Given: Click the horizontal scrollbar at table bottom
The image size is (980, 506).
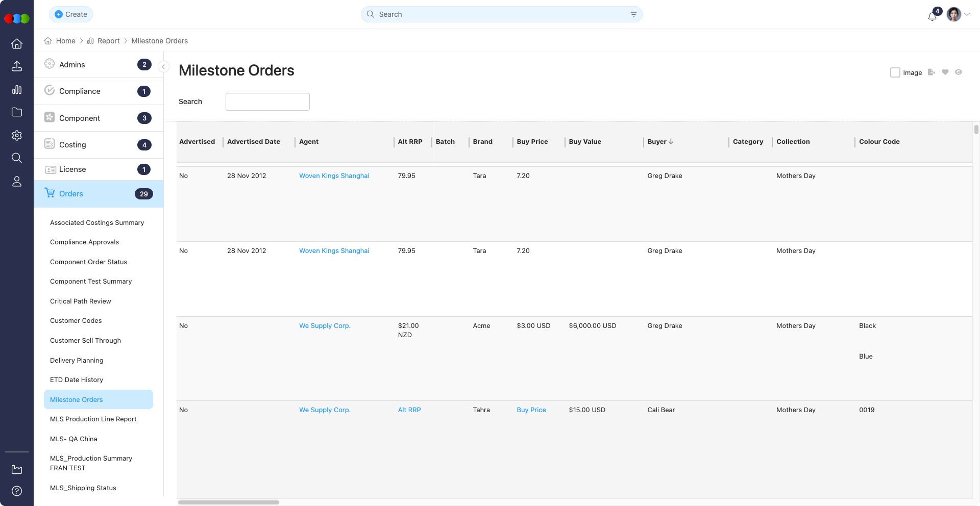Looking at the screenshot, I should (229, 502).
